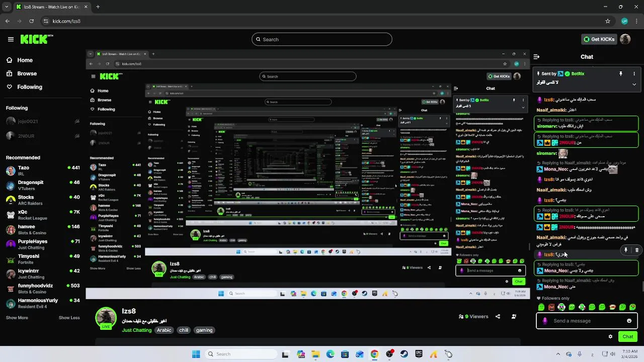Delete the hovered lzs8 chat message
The height and width of the screenshot is (362, 644).
pos(637,250)
